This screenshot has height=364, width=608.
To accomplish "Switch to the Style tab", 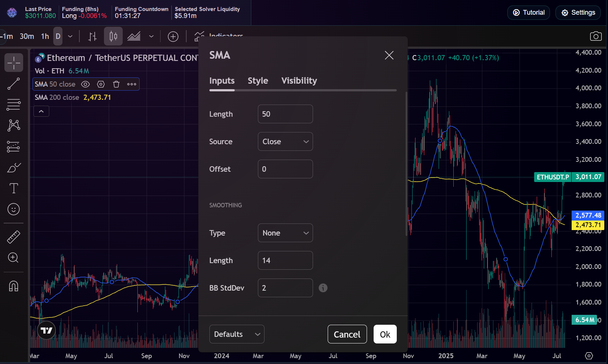I will (258, 81).
